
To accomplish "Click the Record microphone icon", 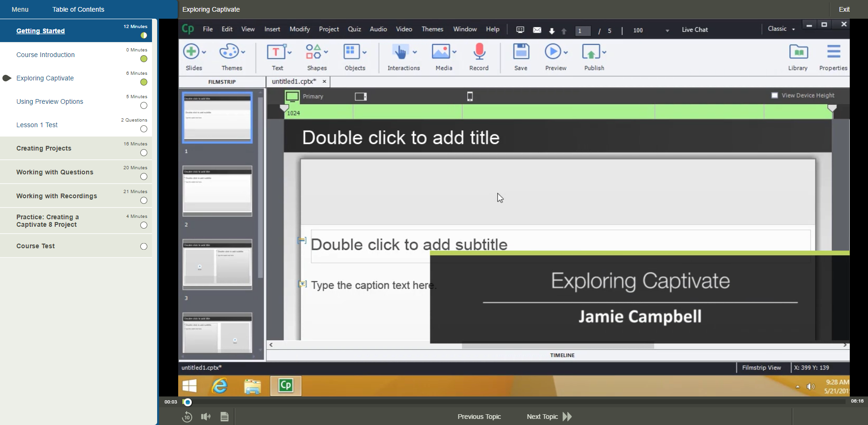I will [x=479, y=52].
